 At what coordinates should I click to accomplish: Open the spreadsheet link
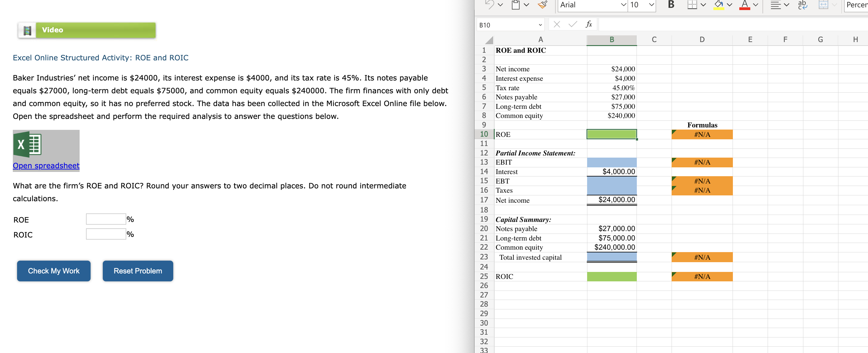point(46,166)
